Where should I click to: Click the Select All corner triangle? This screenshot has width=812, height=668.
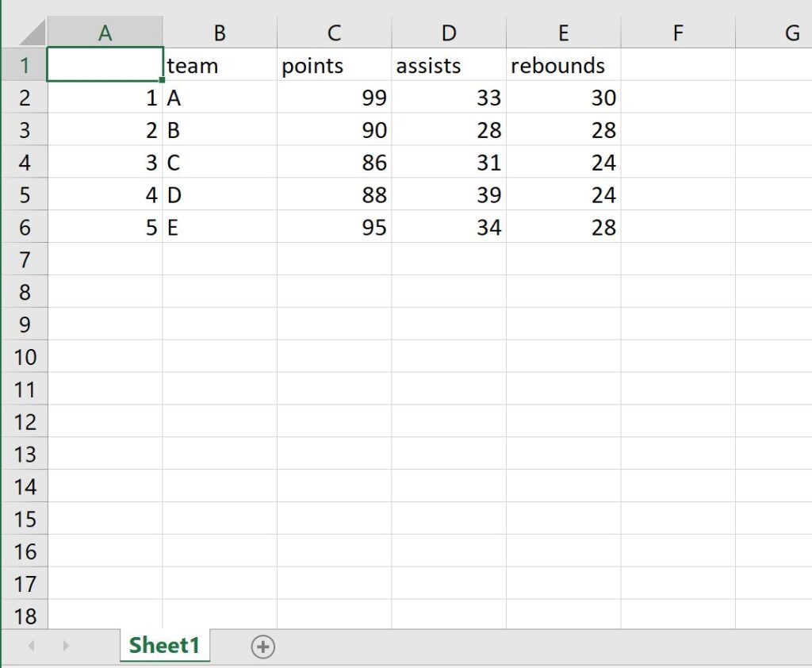tap(25, 33)
